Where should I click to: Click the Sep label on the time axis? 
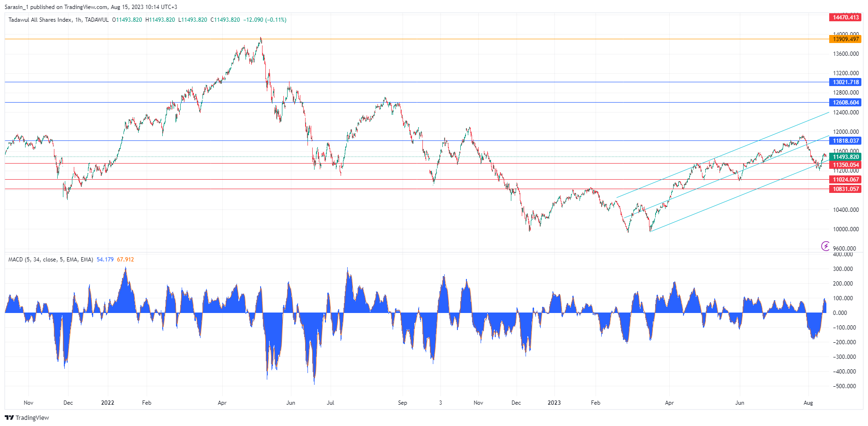click(x=403, y=403)
